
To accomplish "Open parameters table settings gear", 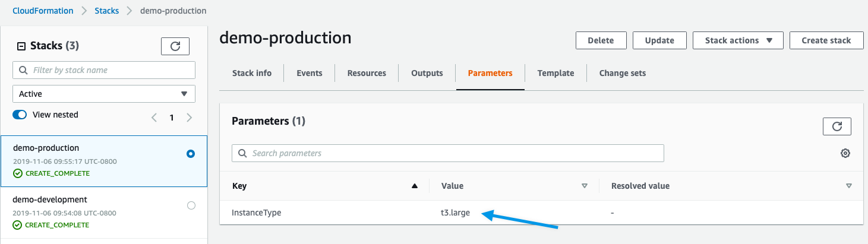I will [x=845, y=153].
